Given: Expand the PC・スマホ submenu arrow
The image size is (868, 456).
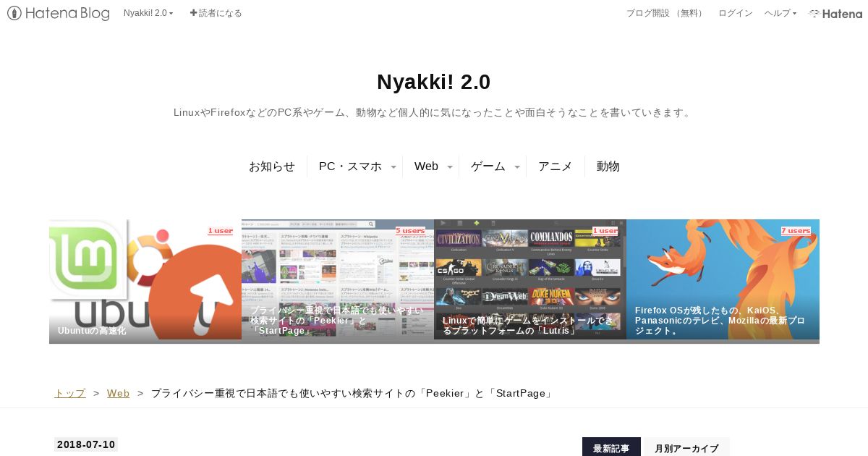Looking at the screenshot, I should [393, 167].
